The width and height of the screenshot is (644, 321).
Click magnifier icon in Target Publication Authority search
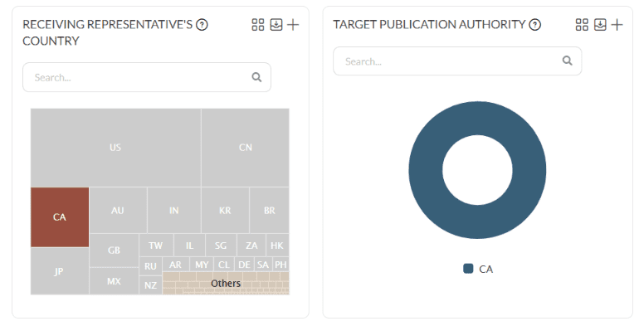[x=567, y=61]
